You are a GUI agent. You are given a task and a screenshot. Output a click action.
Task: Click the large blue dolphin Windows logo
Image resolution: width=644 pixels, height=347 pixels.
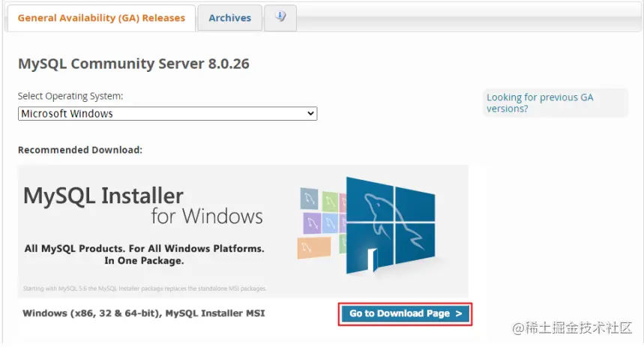pyautogui.click(x=391, y=226)
